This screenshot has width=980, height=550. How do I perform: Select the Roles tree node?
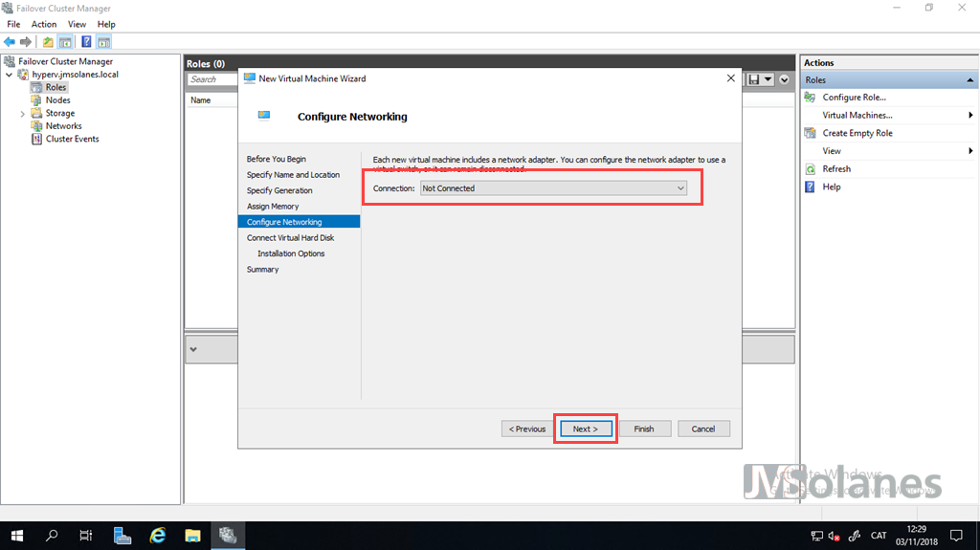click(x=56, y=87)
